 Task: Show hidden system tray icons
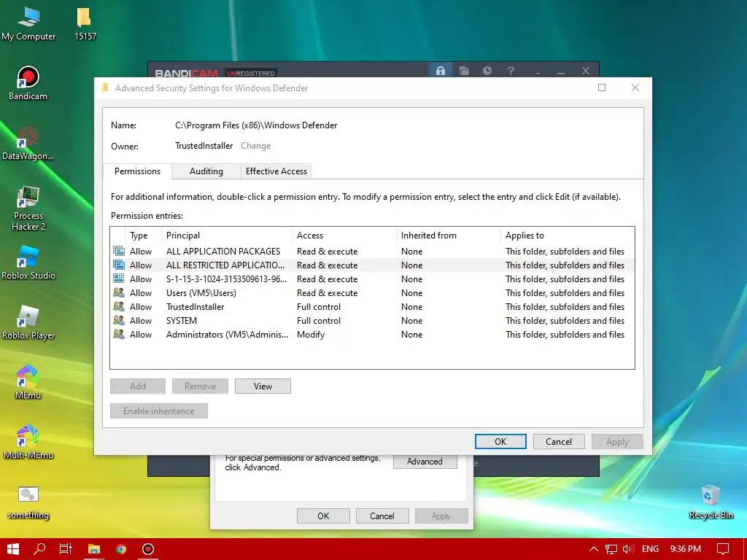594,549
